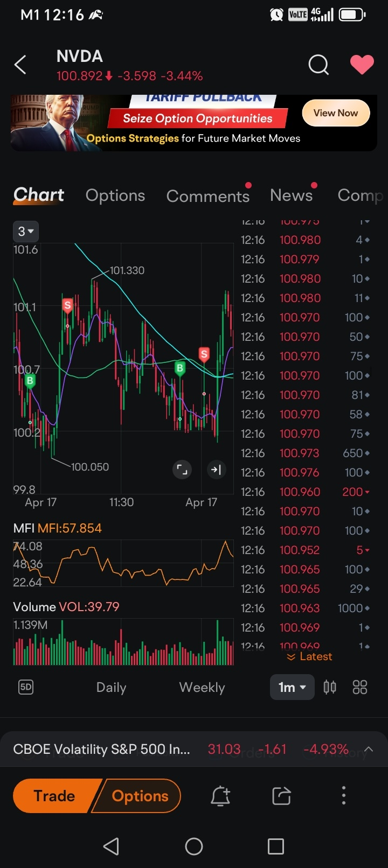Viewport: 388px width, 868px height.
Task: Select the 100.976 trade row
Action: (x=306, y=472)
